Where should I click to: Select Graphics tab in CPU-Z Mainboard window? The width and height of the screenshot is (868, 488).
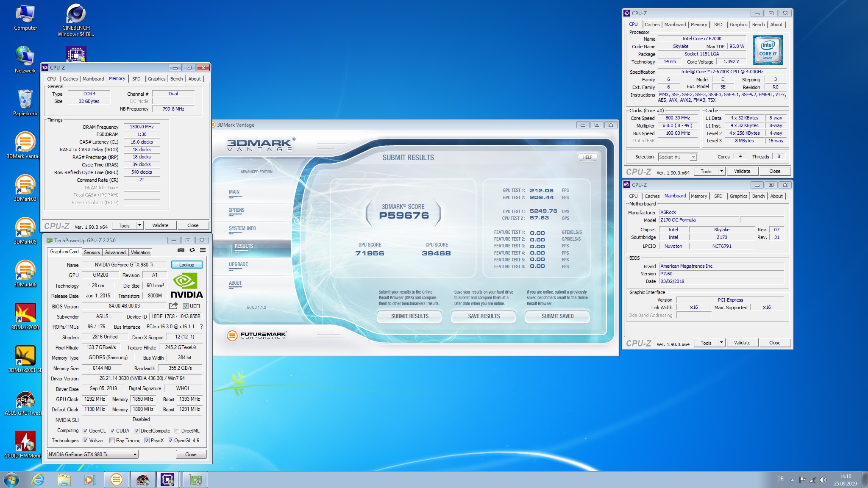pos(738,196)
